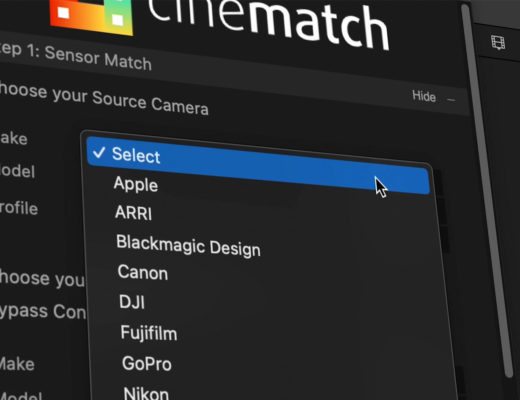
Task: Click the Step 1: Sensor Match heading
Action: [x=76, y=57]
